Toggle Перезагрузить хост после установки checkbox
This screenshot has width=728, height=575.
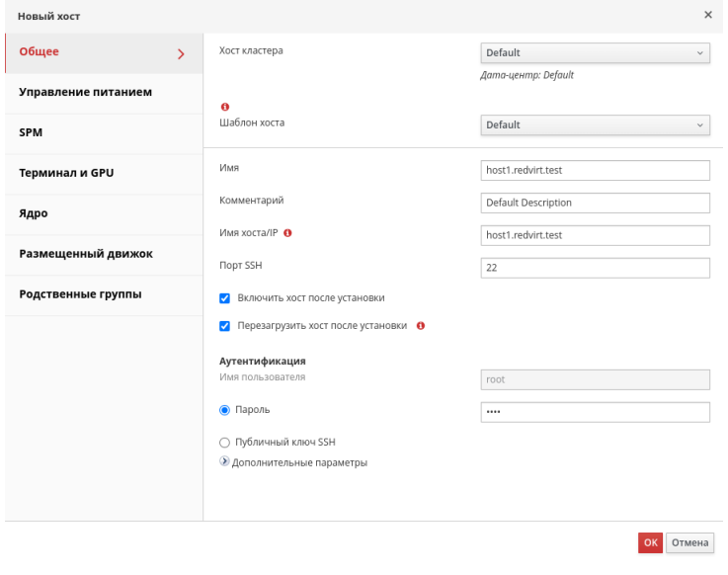point(224,326)
